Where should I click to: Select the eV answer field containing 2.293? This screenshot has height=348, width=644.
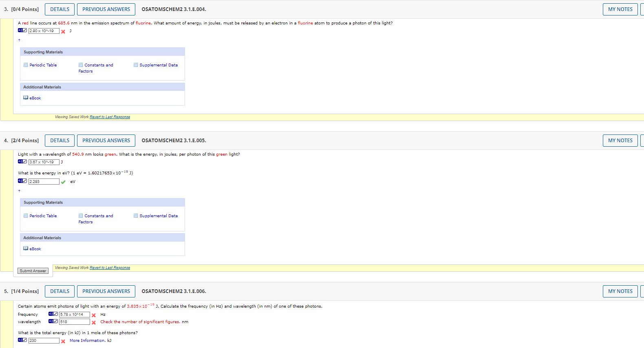click(x=44, y=182)
